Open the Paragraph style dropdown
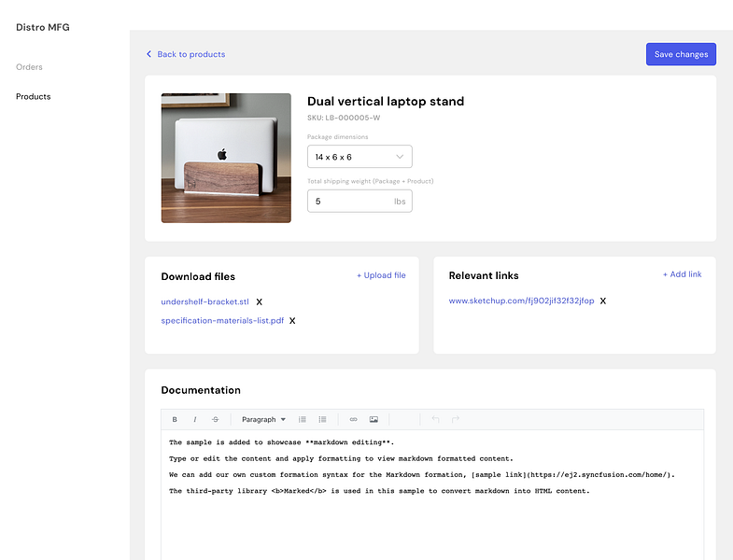This screenshot has width=733, height=560. click(263, 419)
